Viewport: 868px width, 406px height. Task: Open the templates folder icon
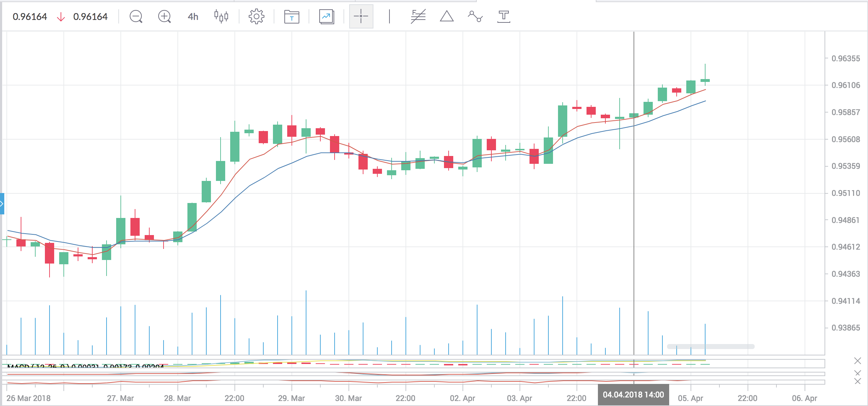[x=291, y=17]
